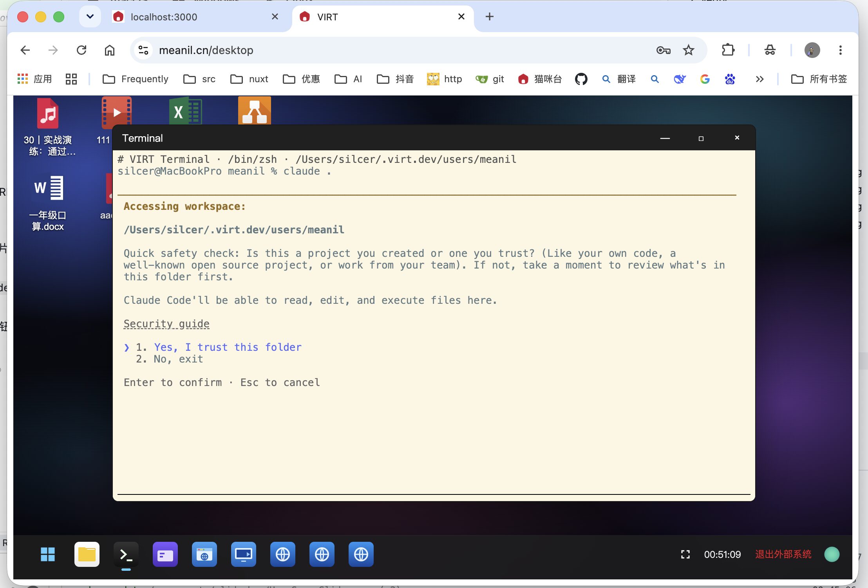Open the purple card app in the taskbar
This screenshot has width=868, height=588.
[x=165, y=554]
